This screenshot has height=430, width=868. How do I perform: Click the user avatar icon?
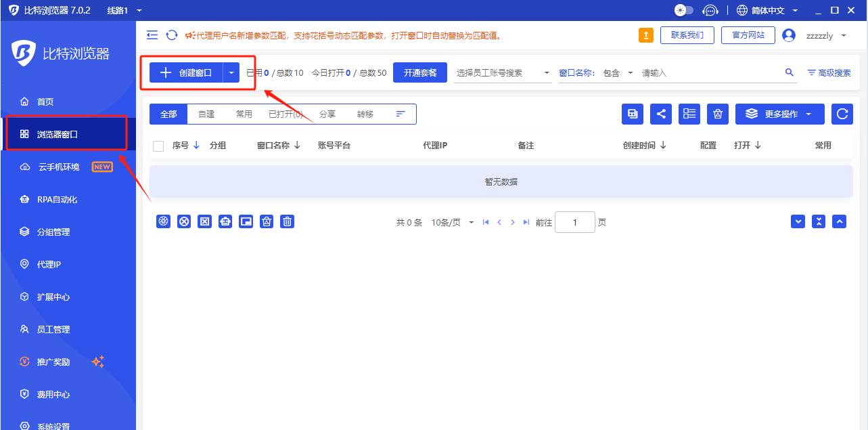(789, 35)
